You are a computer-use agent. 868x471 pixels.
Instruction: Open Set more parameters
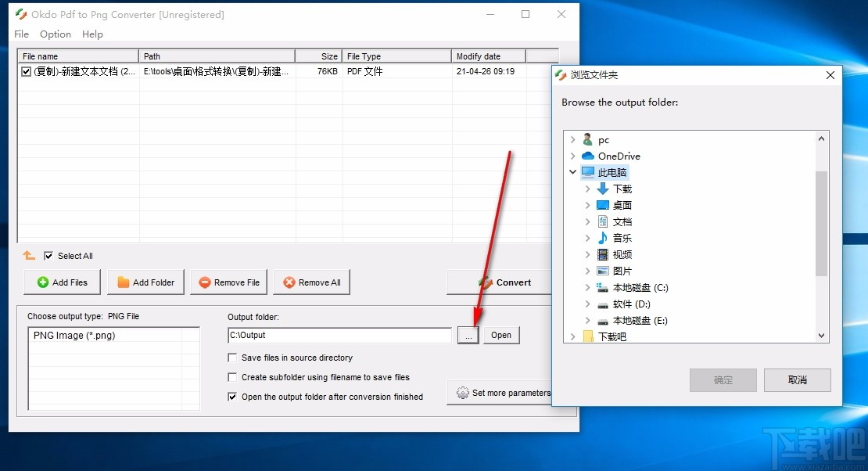click(504, 392)
